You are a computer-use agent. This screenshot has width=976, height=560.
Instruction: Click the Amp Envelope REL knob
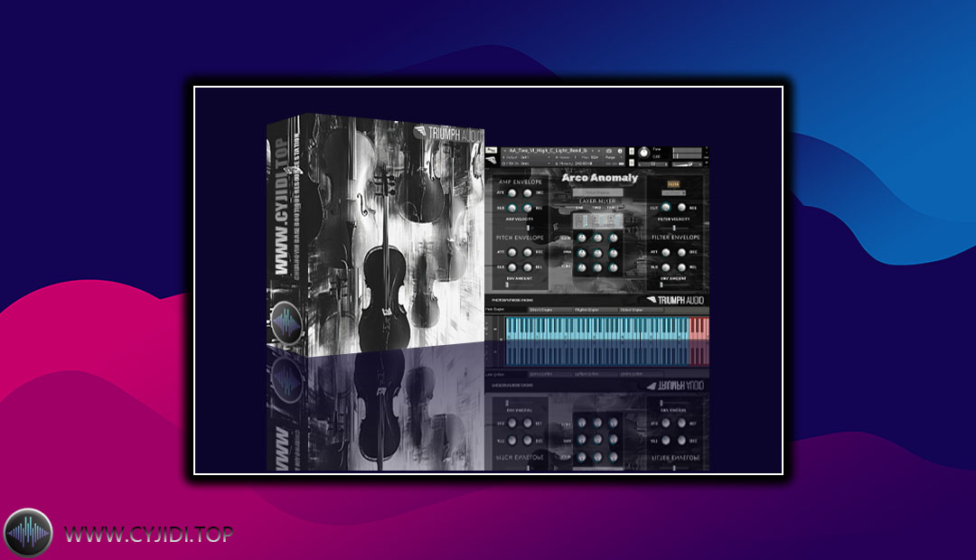[527, 208]
